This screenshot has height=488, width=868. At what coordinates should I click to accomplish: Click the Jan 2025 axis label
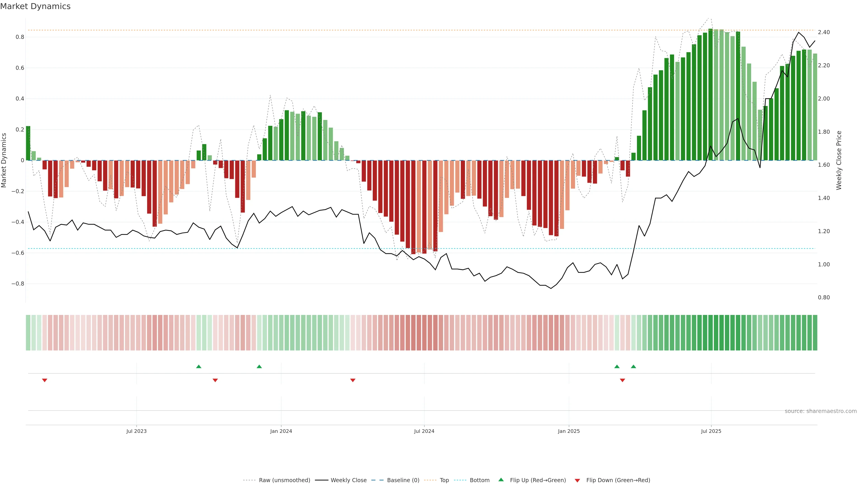(569, 431)
